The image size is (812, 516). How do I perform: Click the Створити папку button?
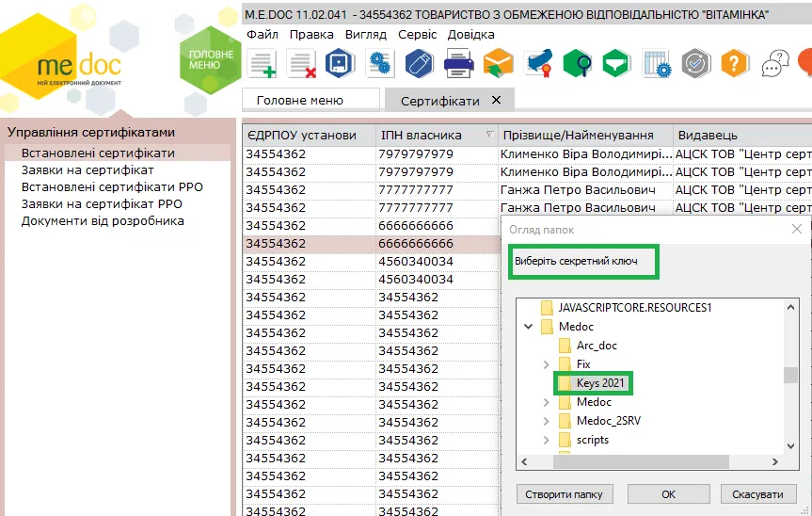coord(565,494)
